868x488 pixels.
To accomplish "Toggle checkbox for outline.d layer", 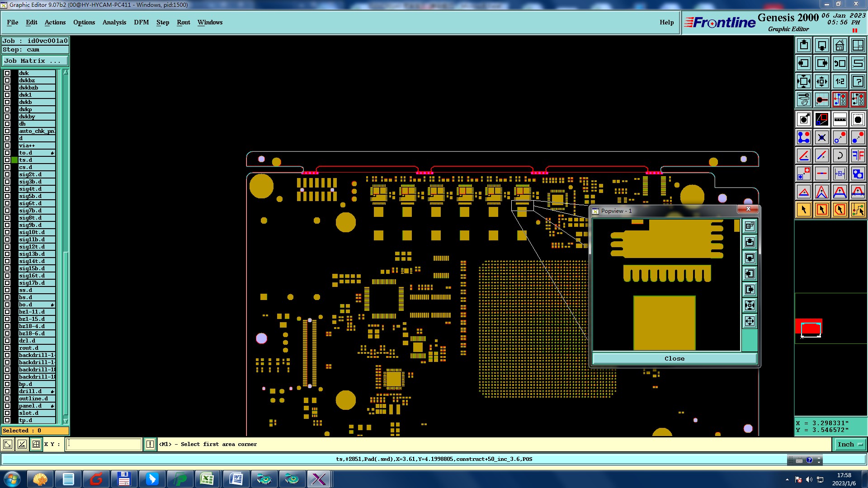I will coord(7,399).
